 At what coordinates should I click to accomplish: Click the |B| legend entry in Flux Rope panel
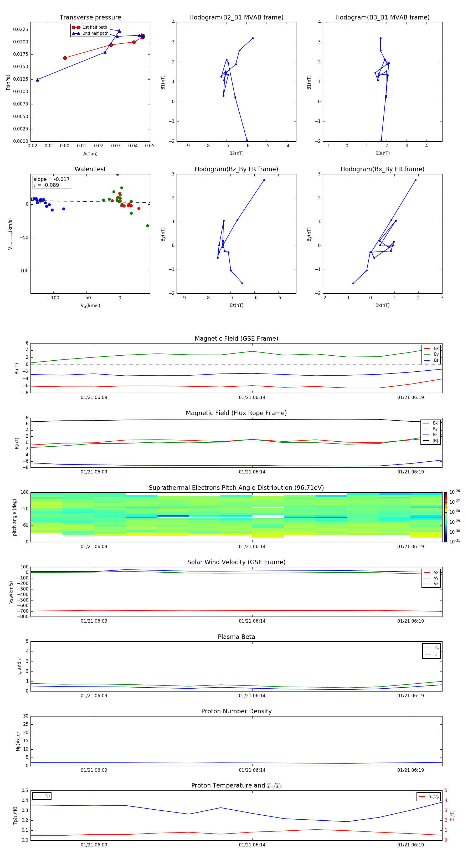point(431,441)
